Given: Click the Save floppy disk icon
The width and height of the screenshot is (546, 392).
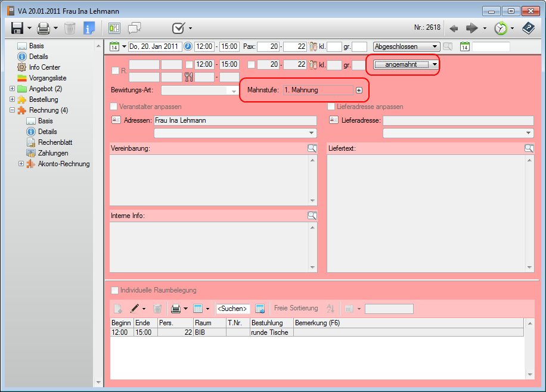Looking at the screenshot, I should point(17,28).
